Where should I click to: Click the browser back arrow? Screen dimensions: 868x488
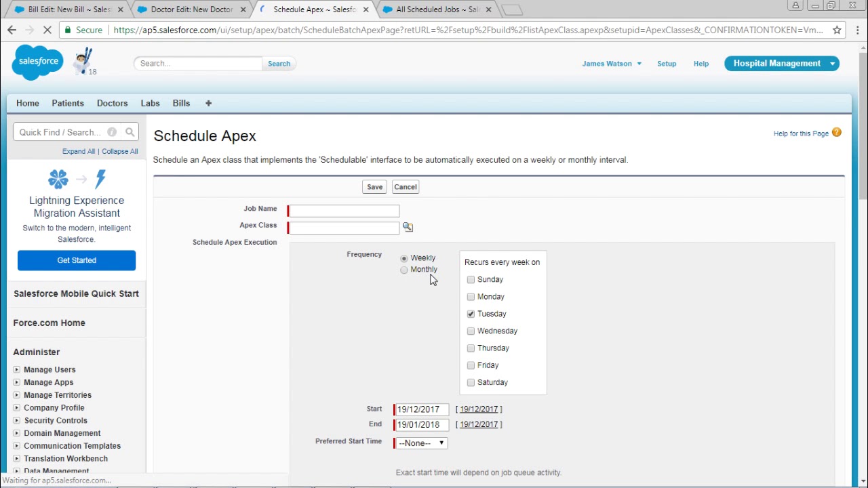click(12, 30)
